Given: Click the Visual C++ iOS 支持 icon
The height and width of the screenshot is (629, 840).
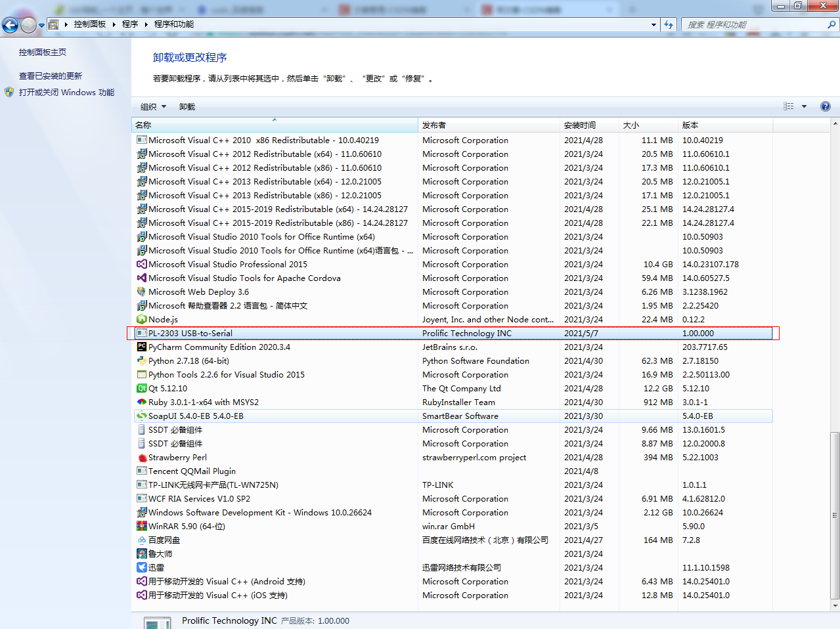Looking at the screenshot, I should (141, 595).
